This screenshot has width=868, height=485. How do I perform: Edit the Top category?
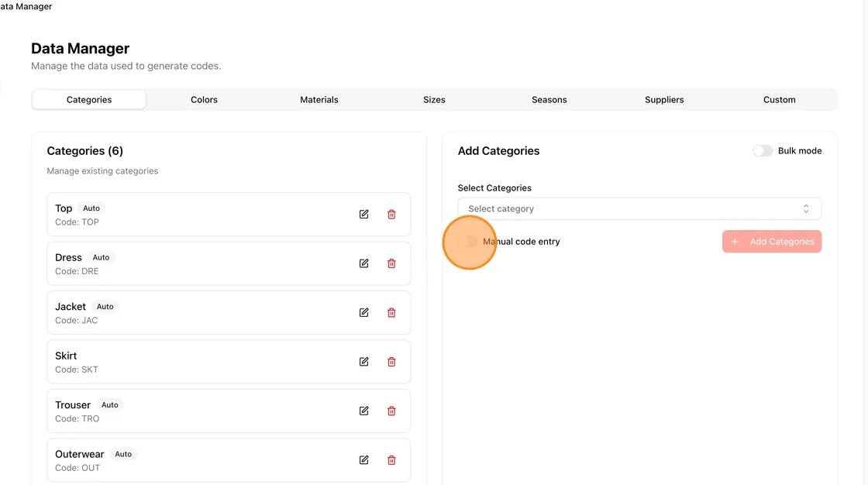click(x=363, y=215)
